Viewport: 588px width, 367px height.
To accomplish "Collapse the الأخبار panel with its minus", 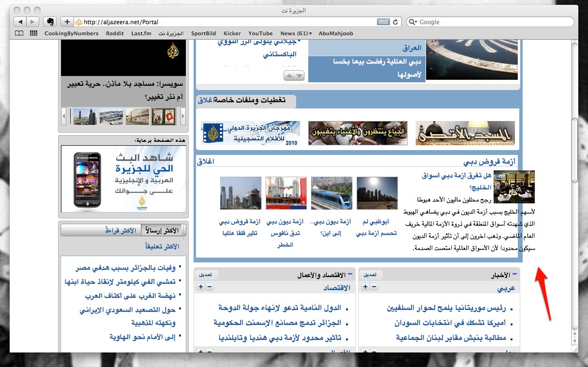I will (x=514, y=274).
